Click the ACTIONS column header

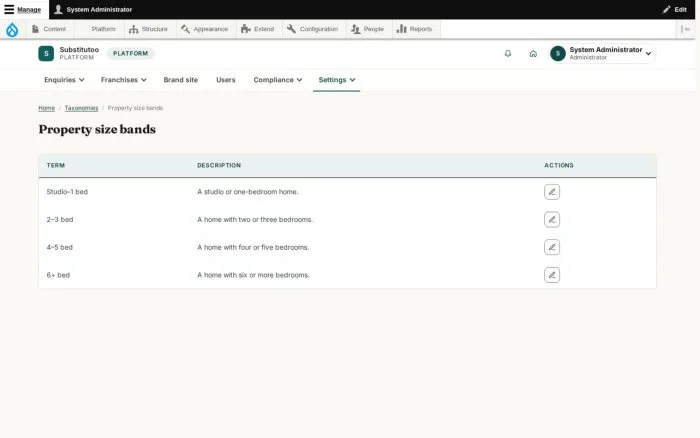558,166
